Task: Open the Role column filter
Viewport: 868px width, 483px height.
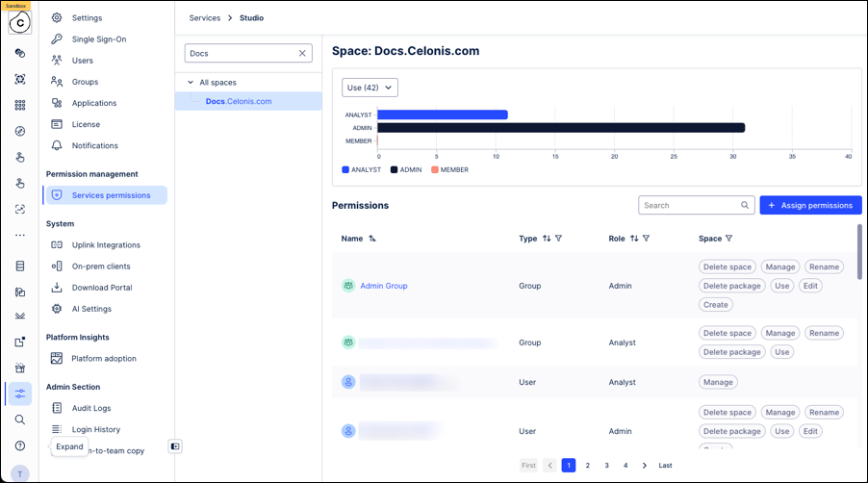Action: pyautogui.click(x=646, y=239)
